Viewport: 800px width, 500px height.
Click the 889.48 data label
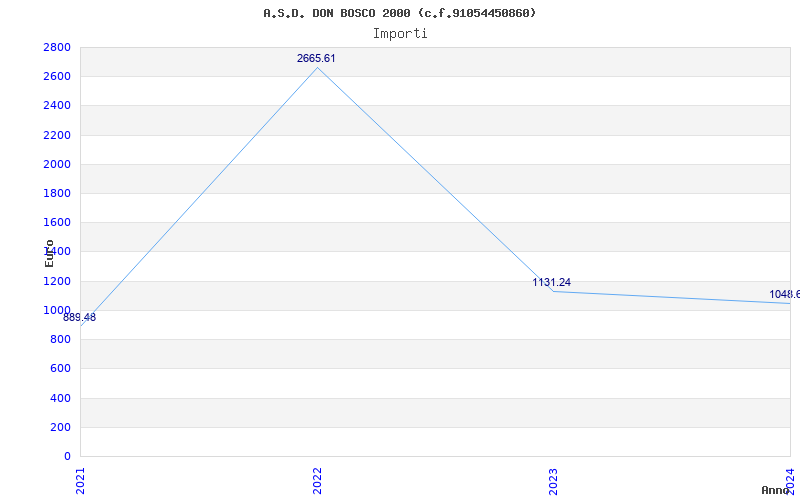click(80, 317)
